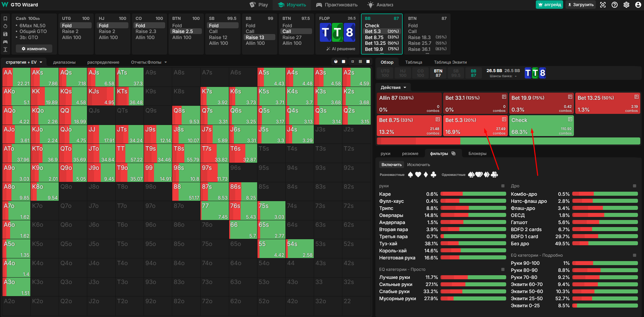Open the settings gear icon top right
The width and height of the screenshot is (644, 317).
point(626,5)
